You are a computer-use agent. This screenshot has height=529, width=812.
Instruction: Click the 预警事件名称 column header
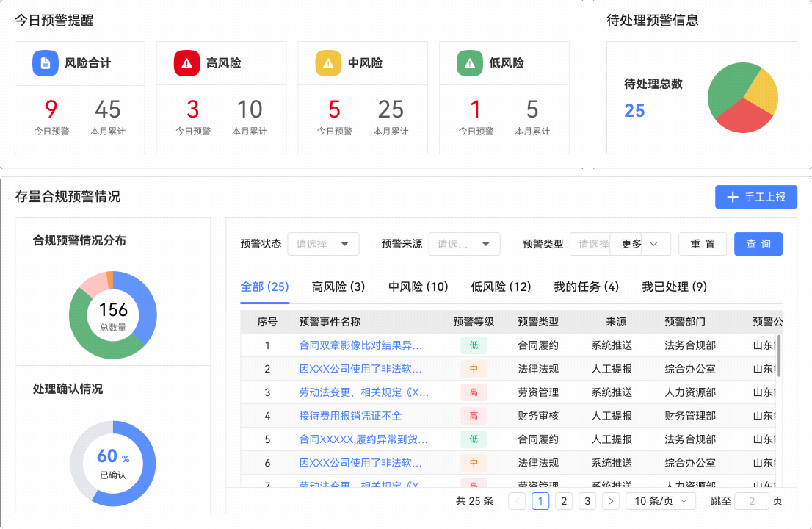330,322
